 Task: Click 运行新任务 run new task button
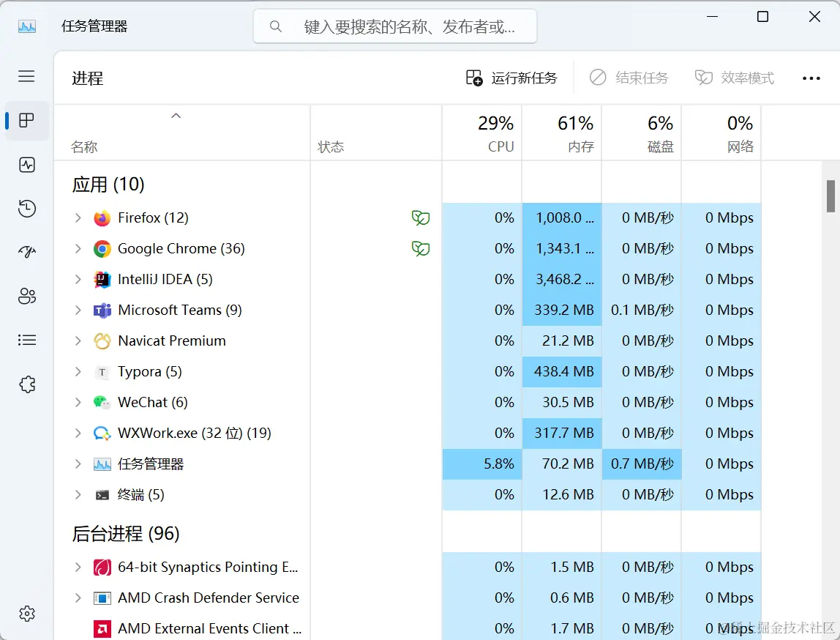[511, 78]
